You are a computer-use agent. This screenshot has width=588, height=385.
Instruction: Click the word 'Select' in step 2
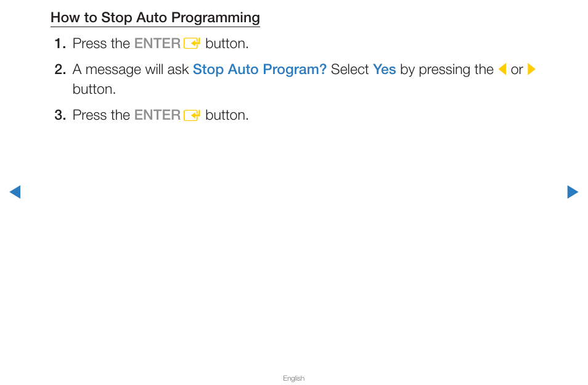point(349,70)
